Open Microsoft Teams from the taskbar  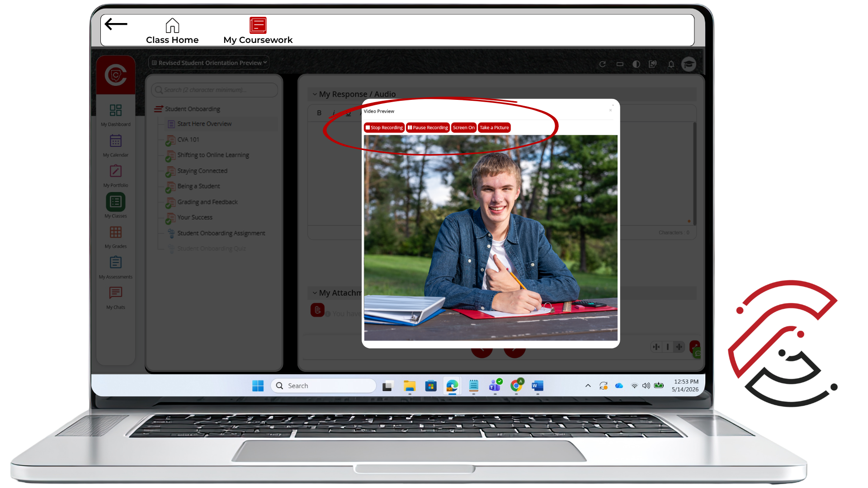(495, 386)
